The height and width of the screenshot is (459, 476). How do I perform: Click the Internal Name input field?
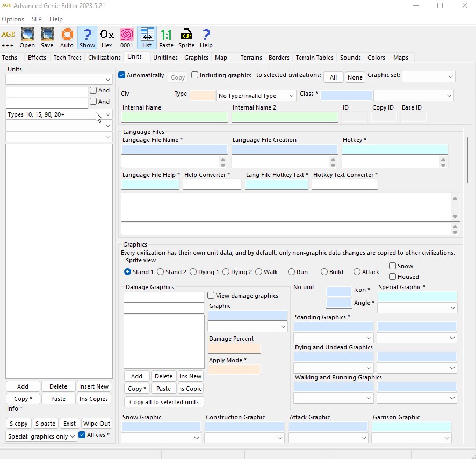(x=174, y=117)
